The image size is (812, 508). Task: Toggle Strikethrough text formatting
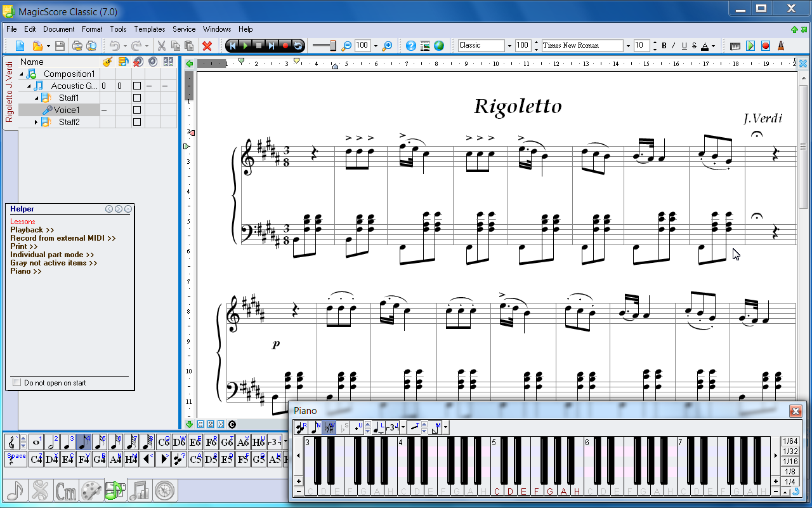pyautogui.click(x=694, y=46)
